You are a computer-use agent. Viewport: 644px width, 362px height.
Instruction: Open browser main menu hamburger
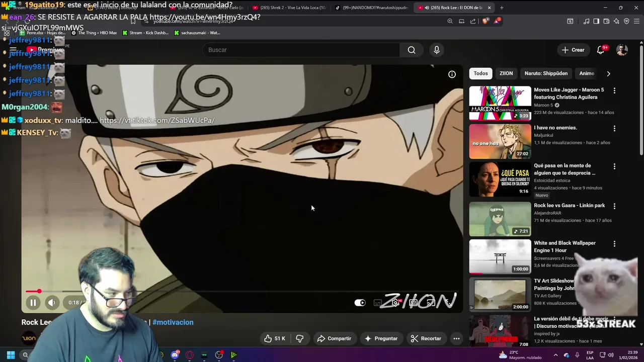point(636,21)
